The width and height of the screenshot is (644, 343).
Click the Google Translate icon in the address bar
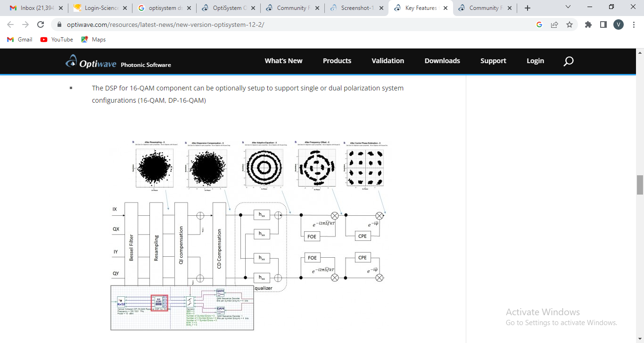point(539,24)
